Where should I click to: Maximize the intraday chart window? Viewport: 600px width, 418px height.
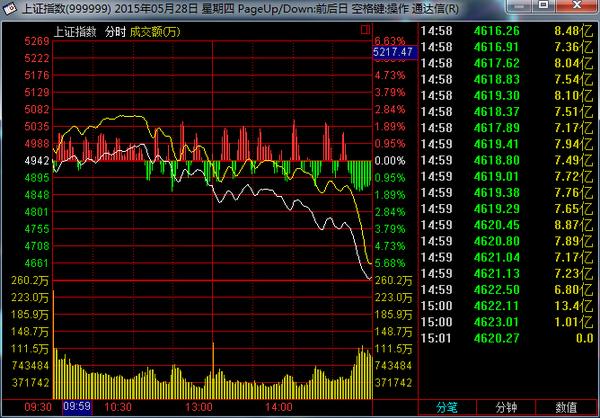point(543,5)
